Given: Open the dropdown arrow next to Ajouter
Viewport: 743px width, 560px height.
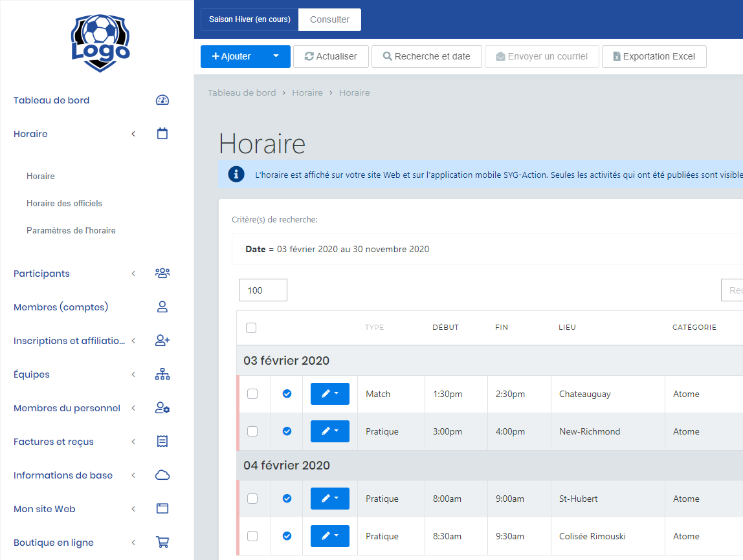Looking at the screenshot, I should point(276,56).
